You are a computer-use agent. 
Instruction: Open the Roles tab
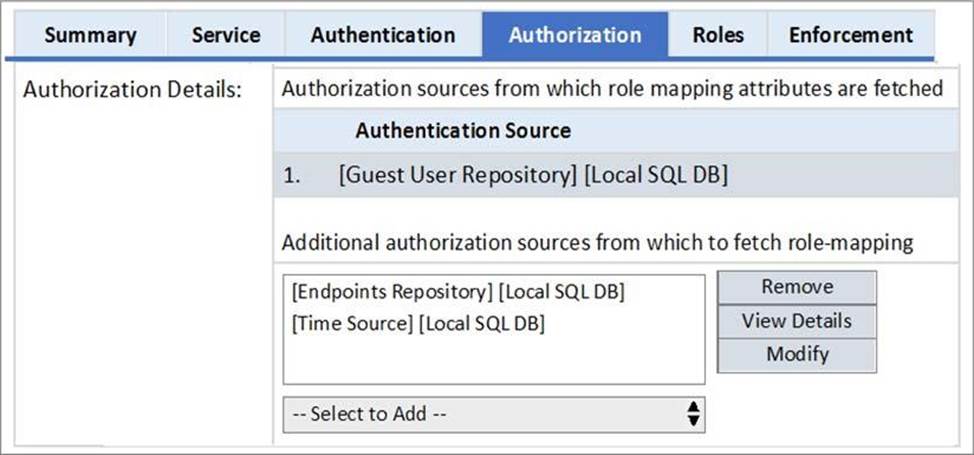click(718, 35)
